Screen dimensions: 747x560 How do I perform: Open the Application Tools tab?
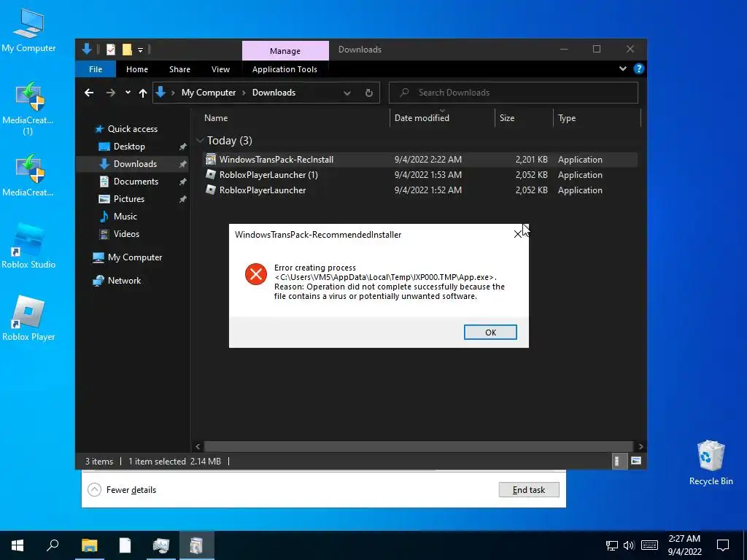click(285, 69)
